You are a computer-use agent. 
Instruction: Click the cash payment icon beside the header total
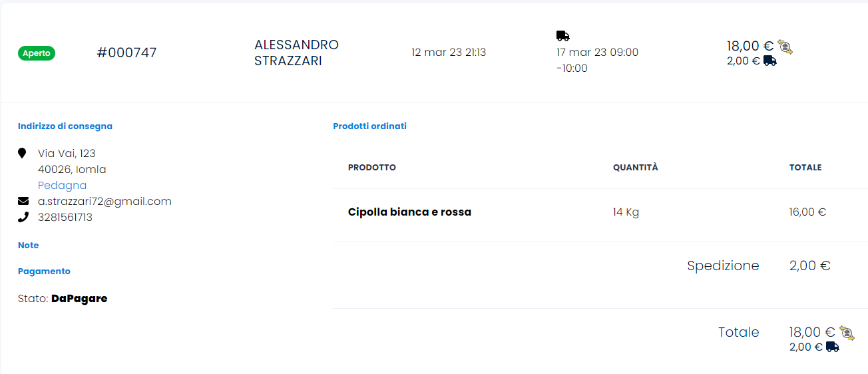pyautogui.click(x=785, y=47)
